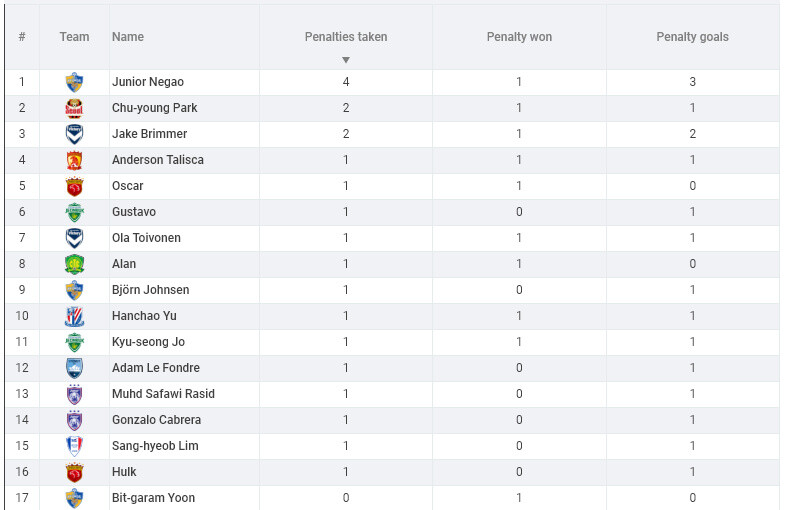Click Sang-hyeob Lim's team badge

74,446
